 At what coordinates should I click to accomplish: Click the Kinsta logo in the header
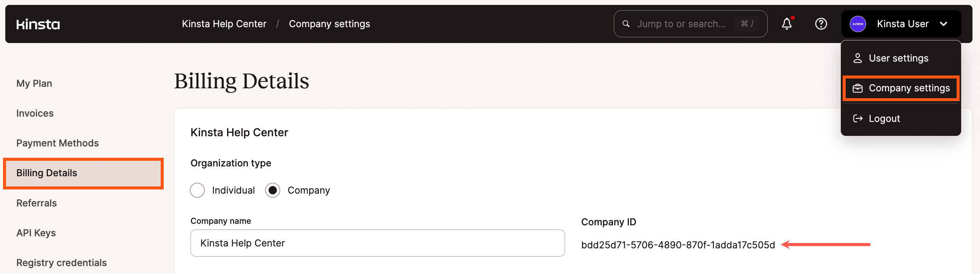(38, 24)
